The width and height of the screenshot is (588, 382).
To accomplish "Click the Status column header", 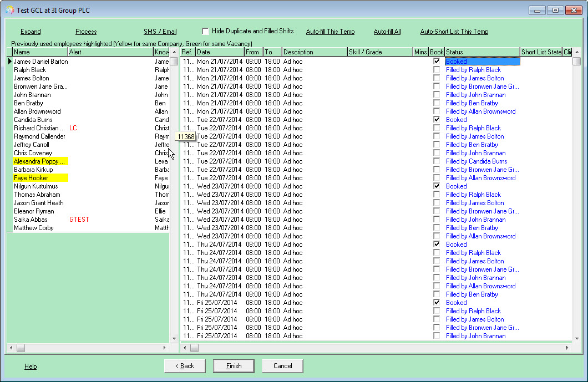I will 482,52.
